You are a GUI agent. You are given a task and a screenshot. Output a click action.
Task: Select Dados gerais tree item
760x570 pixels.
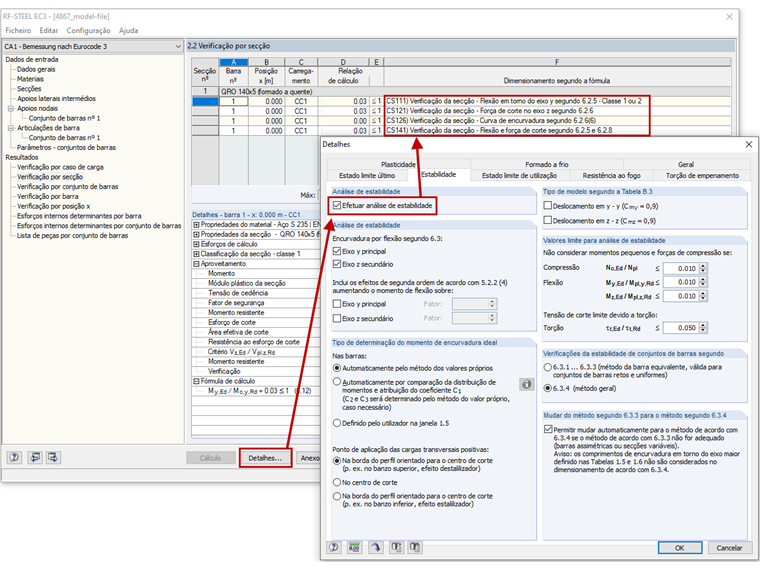tap(36, 69)
